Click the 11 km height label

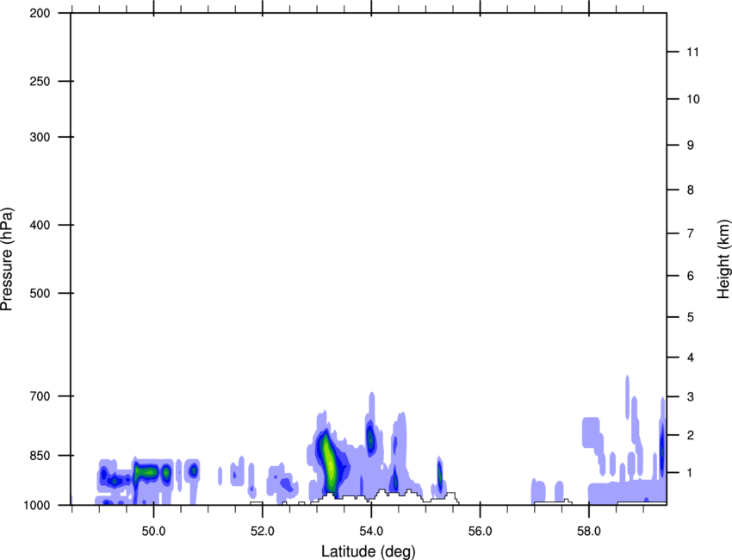(x=692, y=52)
